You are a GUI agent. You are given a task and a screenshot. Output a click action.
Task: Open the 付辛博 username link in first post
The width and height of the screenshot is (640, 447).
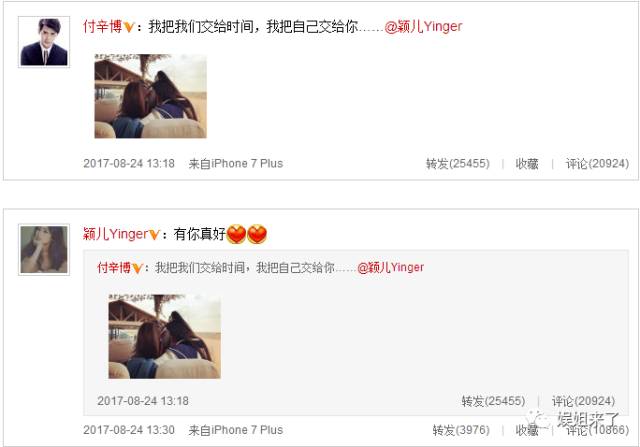(103, 27)
